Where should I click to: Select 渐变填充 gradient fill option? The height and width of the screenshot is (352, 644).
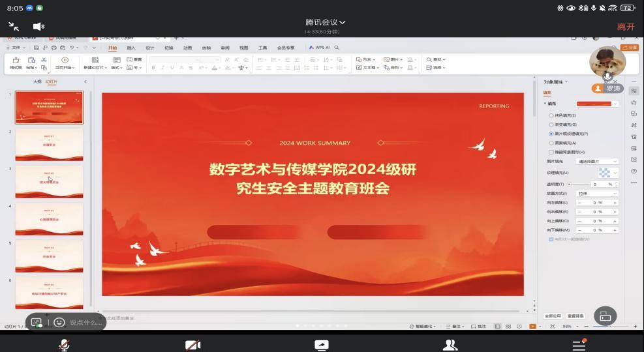pos(551,125)
